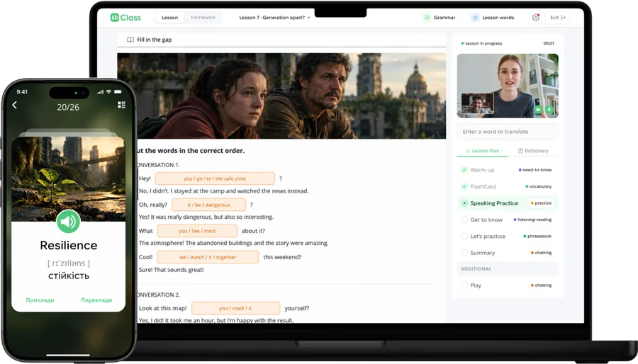Select the Play step circle

[464, 285]
